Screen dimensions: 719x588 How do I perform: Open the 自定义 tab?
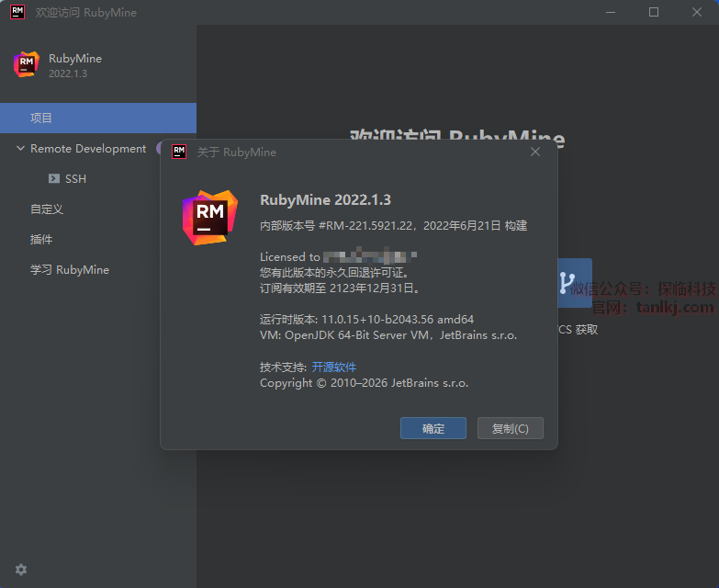pyautogui.click(x=46, y=209)
